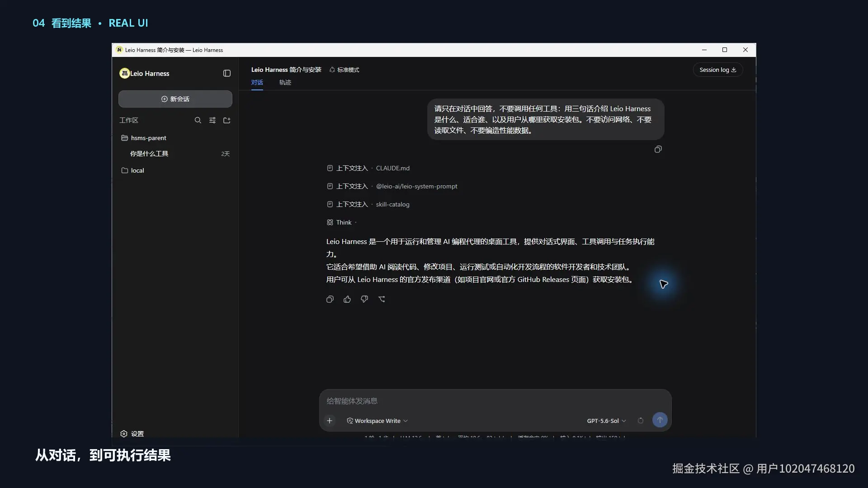Expand the CLAUDE.md context injection row
This screenshot has width=868, height=488.
368,168
